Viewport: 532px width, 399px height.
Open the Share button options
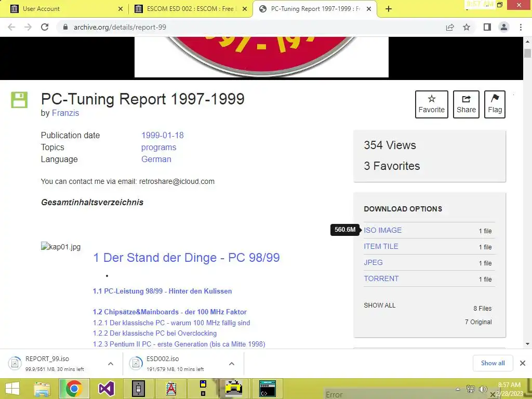point(466,104)
